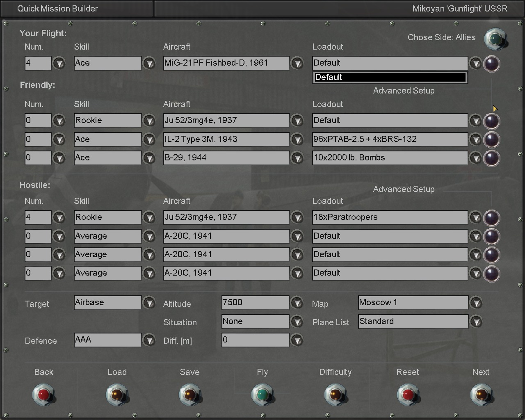Open arrow beside 10x2000 lb. Bombs loadout
The height and width of the screenshot is (420, 525).
(x=475, y=158)
